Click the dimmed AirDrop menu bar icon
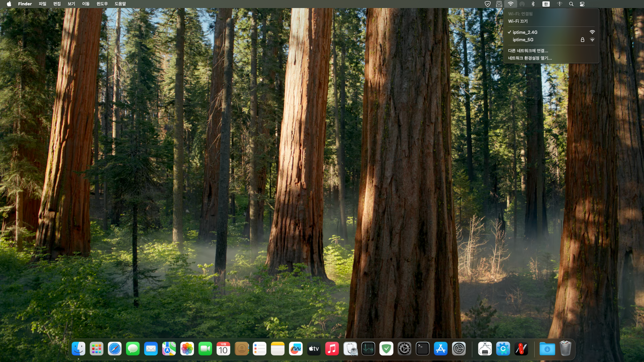Image resolution: width=644 pixels, height=362 pixels. pyautogui.click(x=522, y=4)
